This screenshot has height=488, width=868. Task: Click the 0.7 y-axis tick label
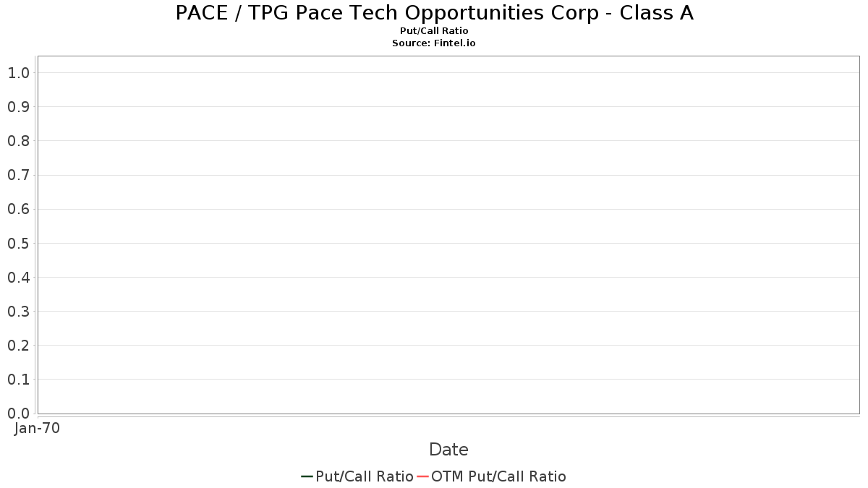[x=18, y=175]
